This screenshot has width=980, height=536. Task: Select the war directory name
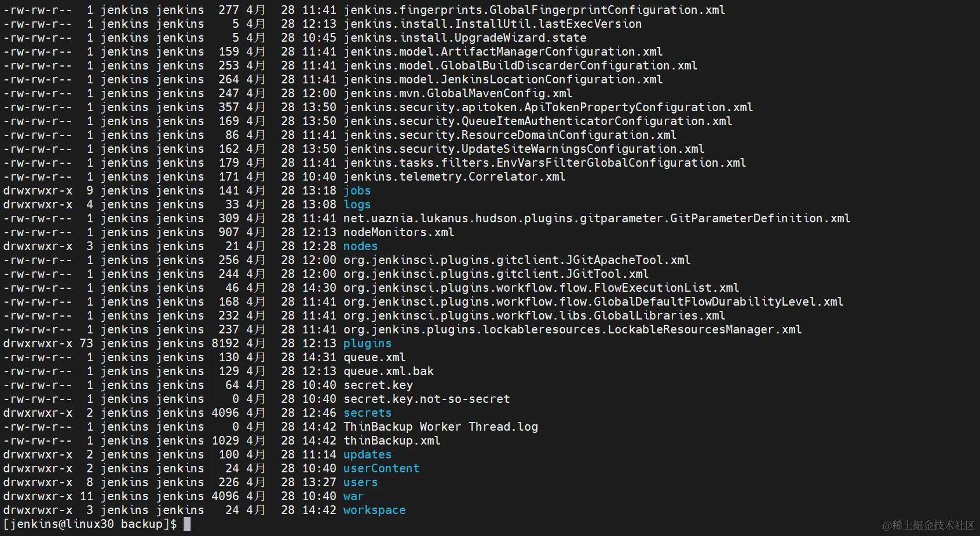[353, 496]
